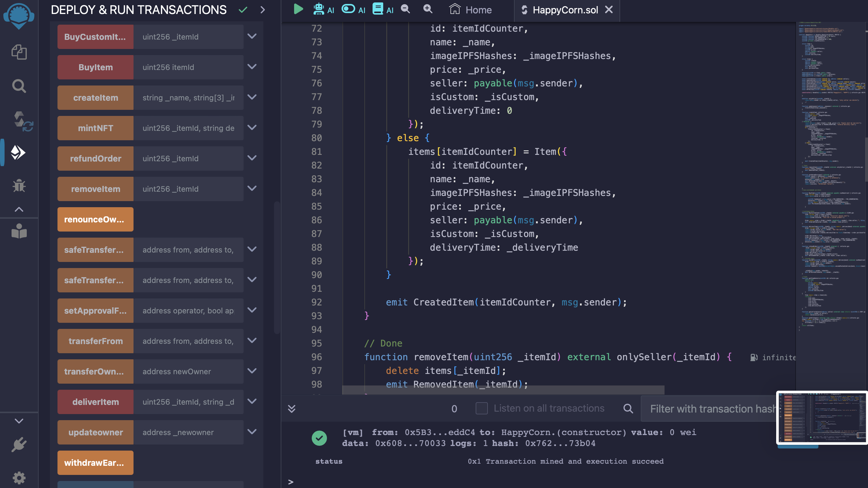This screenshot has width=868, height=488.
Task: Click the transferOwn... address newOwner input
Action: pyautogui.click(x=188, y=371)
